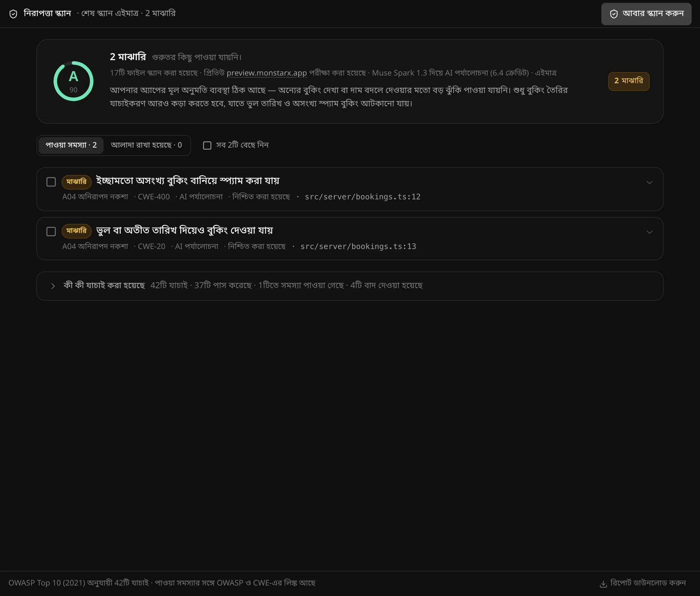Click the ইচ্ছামতো অসংখ্য বুকিং finding title
Viewport: 700px width, 596px height.
pos(188,181)
